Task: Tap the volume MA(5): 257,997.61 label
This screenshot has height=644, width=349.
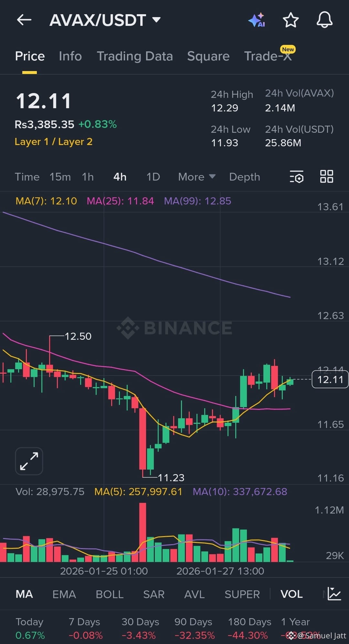Action: pyautogui.click(x=138, y=492)
